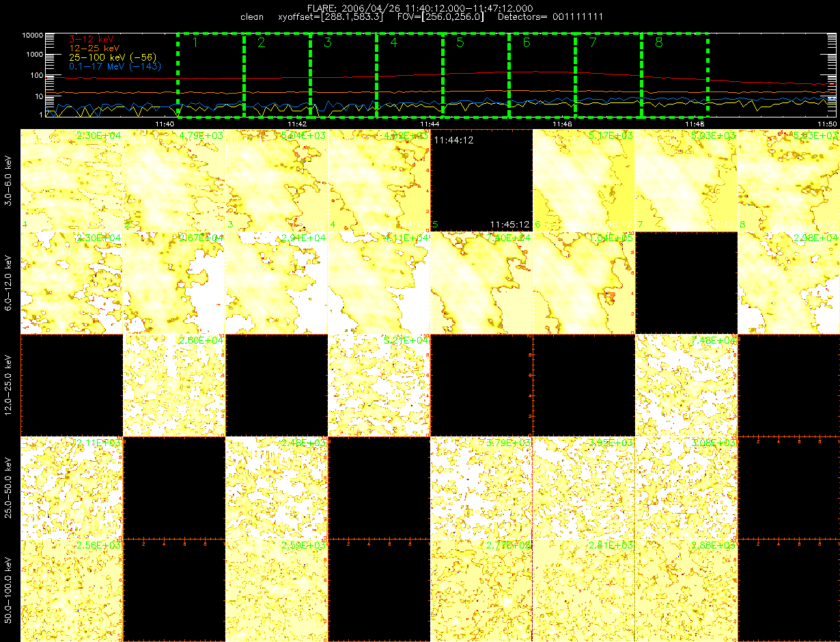Open the 6.0-12.0 keV image for interval 8
This screenshot has width=840, height=642.
coord(789,283)
